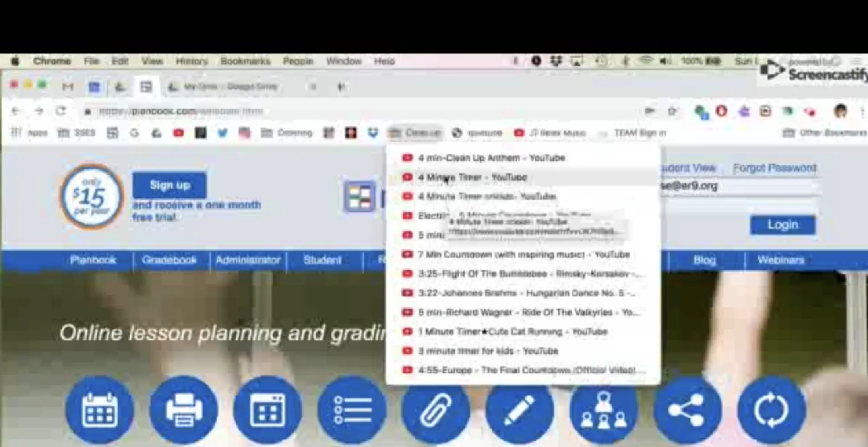This screenshot has height=447, width=868.
Task: Open the Webinars navigation item
Action: (781, 260)
